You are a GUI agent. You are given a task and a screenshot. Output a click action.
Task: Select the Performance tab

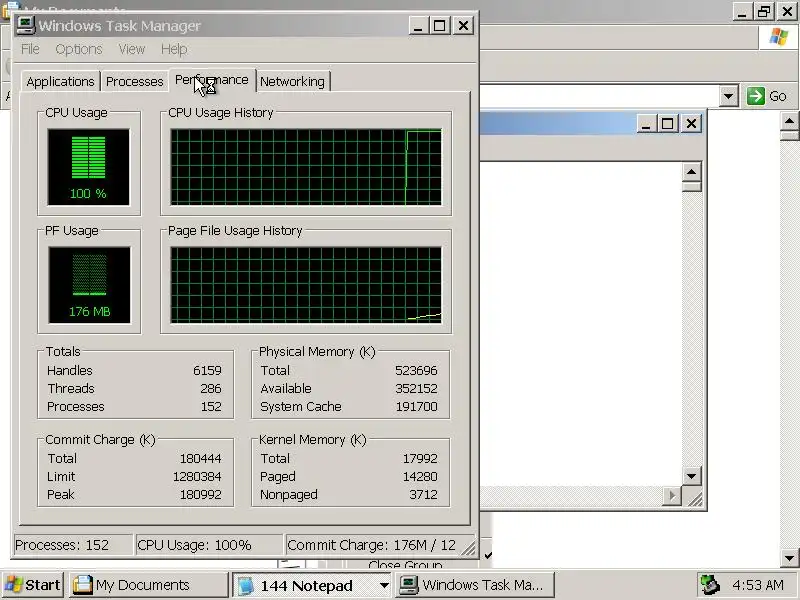[x=212, y=80]
